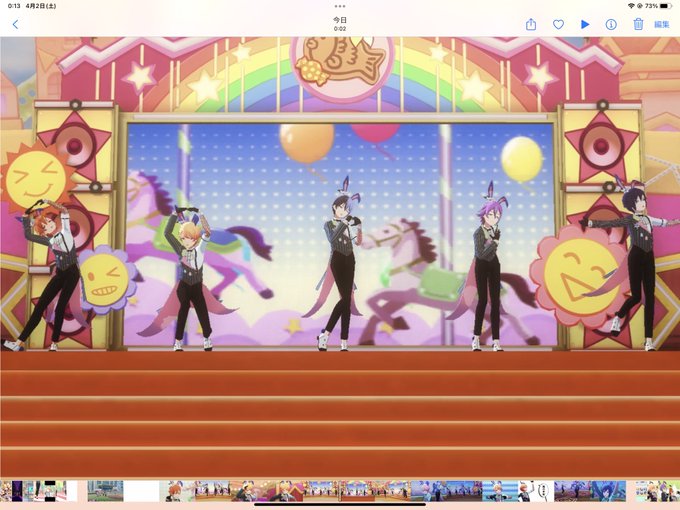680x510 pixels.
Task: Open the share sheet for this video
Action: 531,24
